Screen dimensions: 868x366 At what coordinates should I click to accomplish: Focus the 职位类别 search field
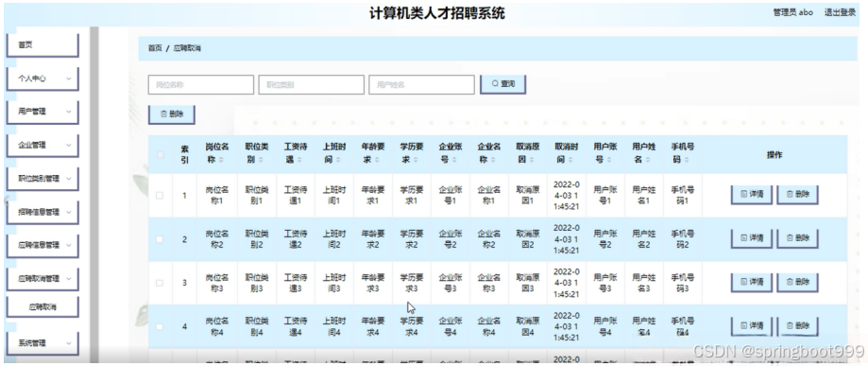coord(311,85)
